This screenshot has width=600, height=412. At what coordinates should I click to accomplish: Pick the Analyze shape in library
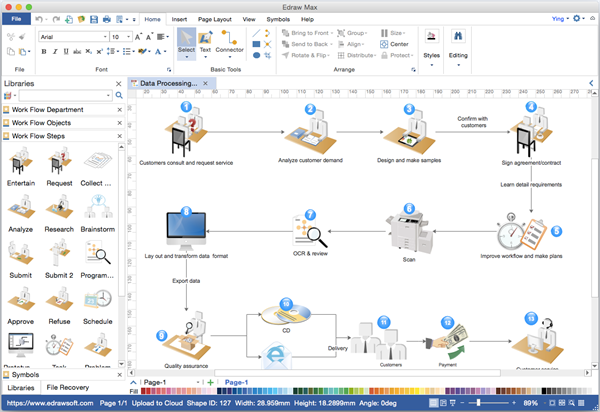click(21, 213)
